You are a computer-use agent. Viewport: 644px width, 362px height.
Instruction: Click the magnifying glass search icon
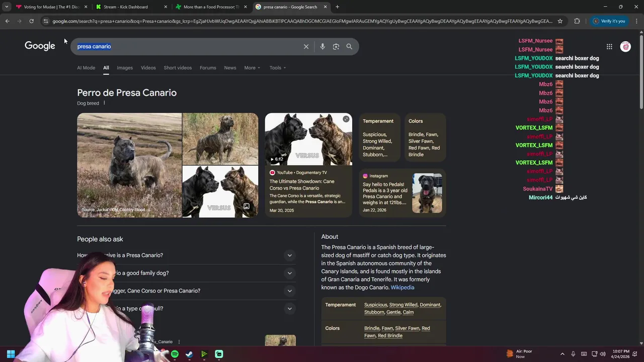click(x=349, y=46)
